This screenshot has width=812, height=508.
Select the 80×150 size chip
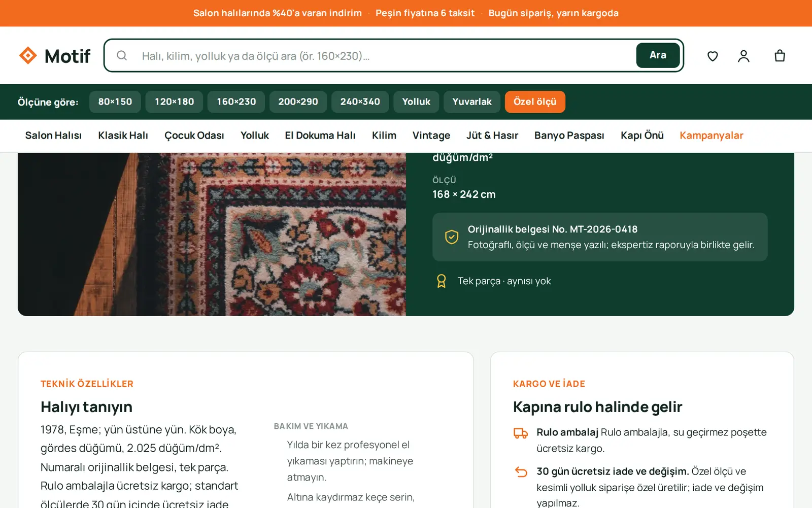click(115, 102)
